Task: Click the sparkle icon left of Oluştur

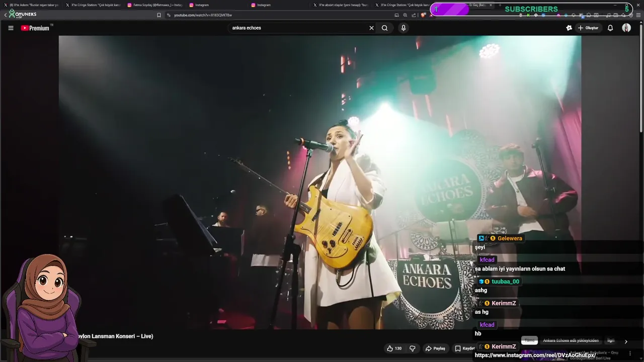Action: (x=569, y=28)
